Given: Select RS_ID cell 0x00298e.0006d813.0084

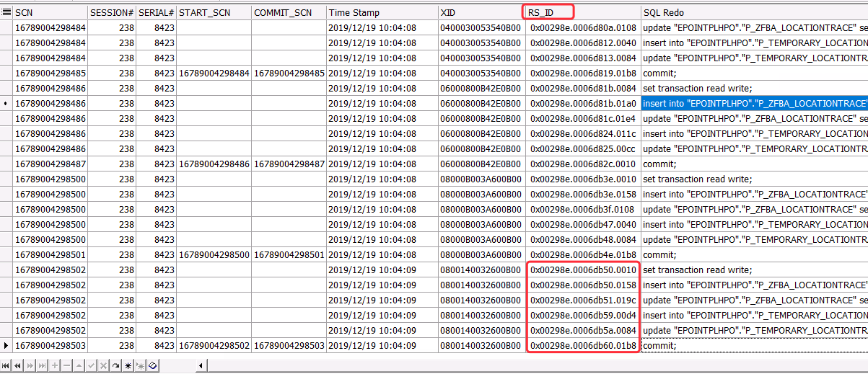Looking at the screenshot, I should coord(583,58).
